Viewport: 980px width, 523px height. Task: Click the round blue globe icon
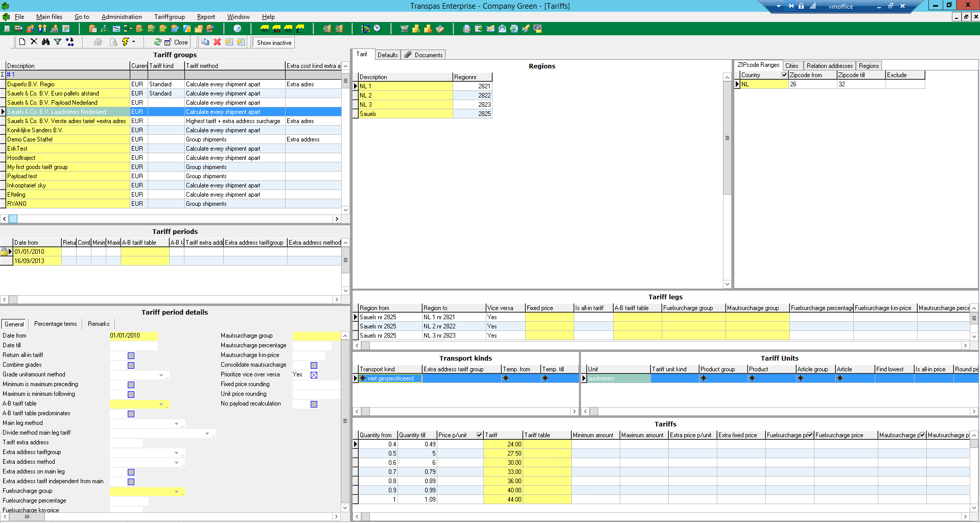(237, 29)
